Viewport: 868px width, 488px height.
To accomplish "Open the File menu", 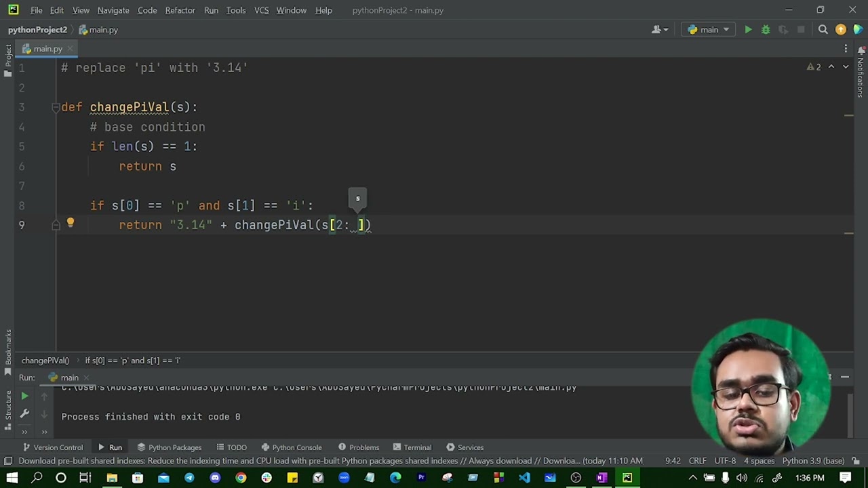I will (36, 10).
